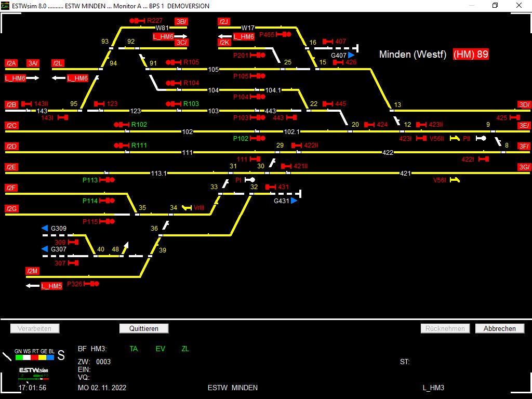Select the blue arrow at G309
This screenshot has width=532, height=399.
click(x=45, y=228)
